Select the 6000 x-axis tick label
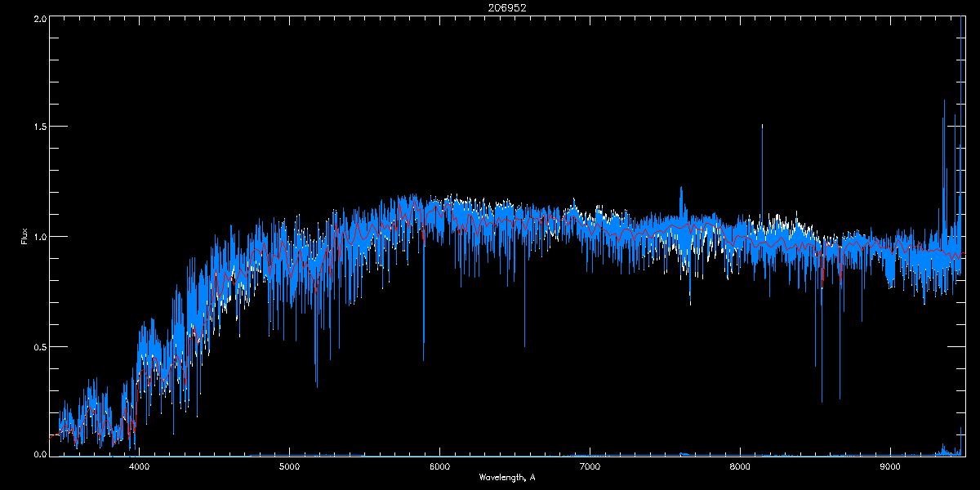This screenshot has height=490, width=980. (x=440, y=467)
